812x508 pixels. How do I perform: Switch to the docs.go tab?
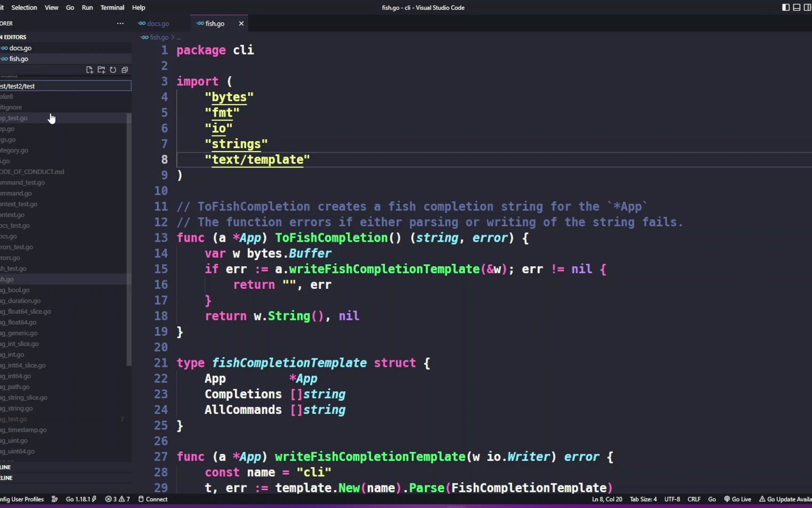click(x=158, y=24)
